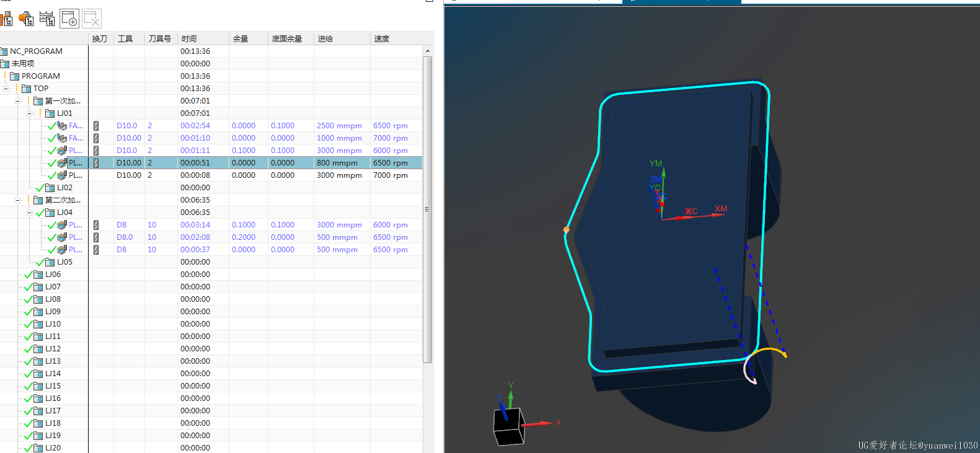
Task: Click tool change icon in 00:02:54 row
Action: point(96,126)
